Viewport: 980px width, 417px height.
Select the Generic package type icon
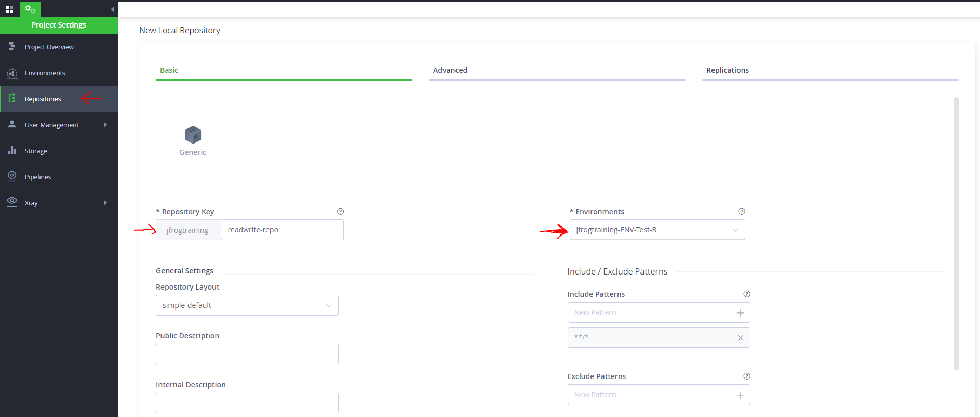click(193, 135)
